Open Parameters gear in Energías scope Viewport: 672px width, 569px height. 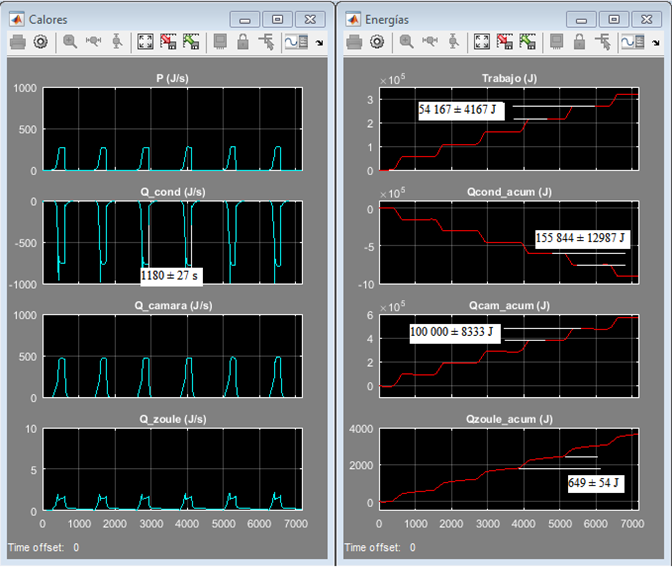point(377,42)
